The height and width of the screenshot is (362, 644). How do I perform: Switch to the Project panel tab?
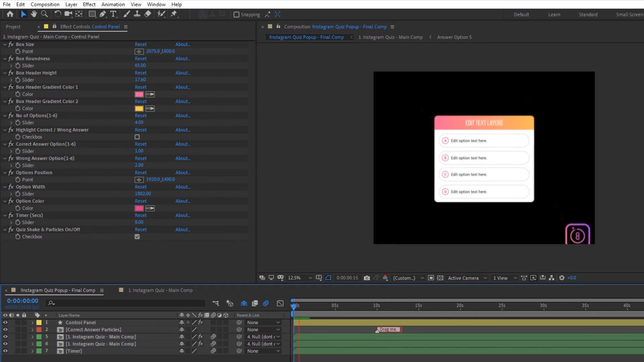[x=13, y=27]
